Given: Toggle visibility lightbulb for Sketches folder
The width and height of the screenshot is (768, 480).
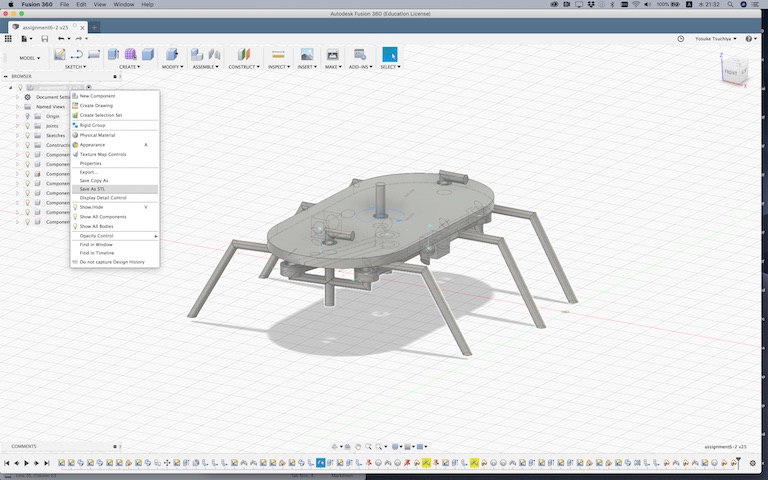Looking at the screenshot, I should pyautogui.click(x=27, y=136).
